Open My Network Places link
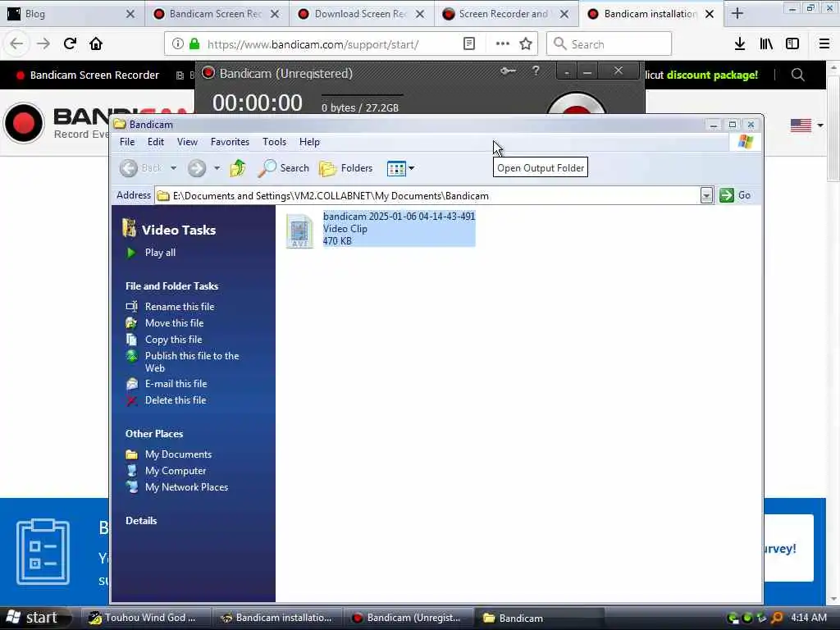Screen dimensions: 840x630 186,487
